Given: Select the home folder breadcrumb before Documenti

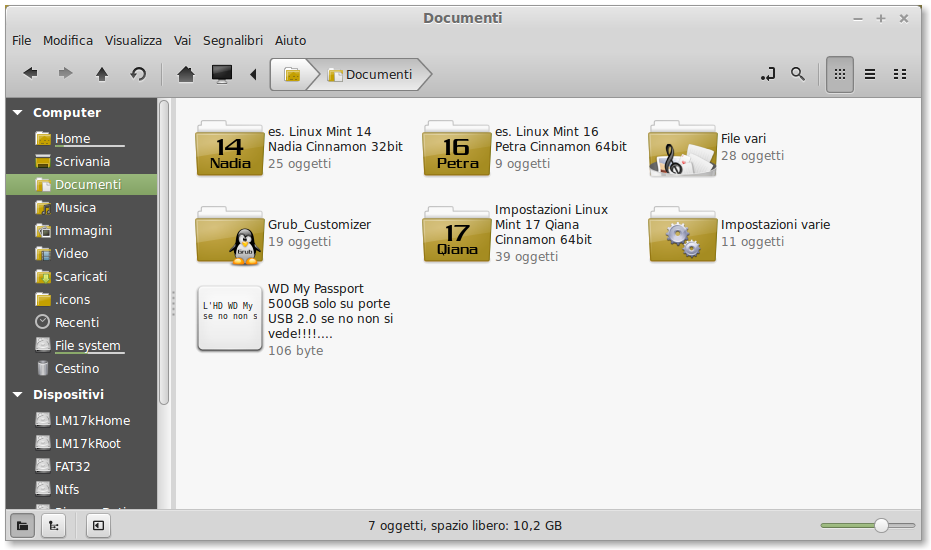Looking at the screenshot, I should (x=291, y=74).
